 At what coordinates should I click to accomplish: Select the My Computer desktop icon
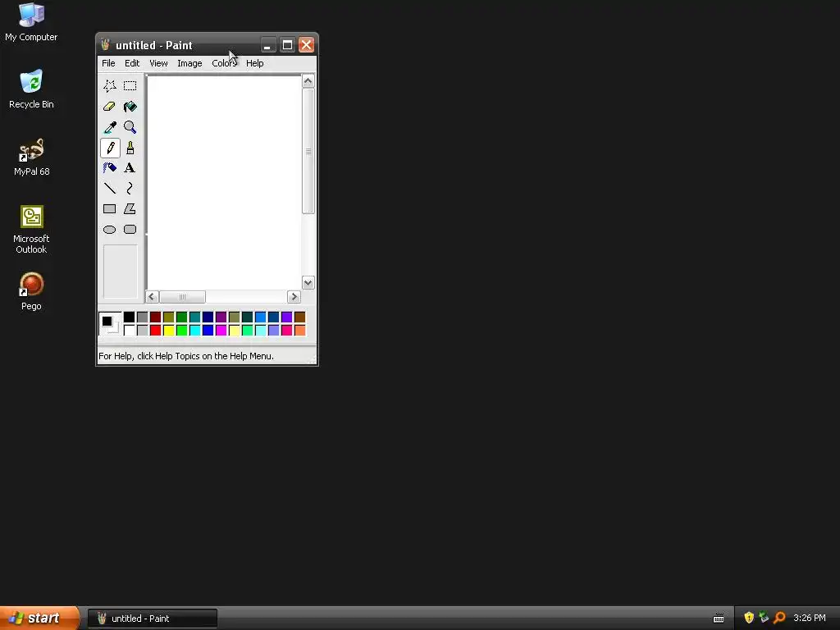(31, 22)
